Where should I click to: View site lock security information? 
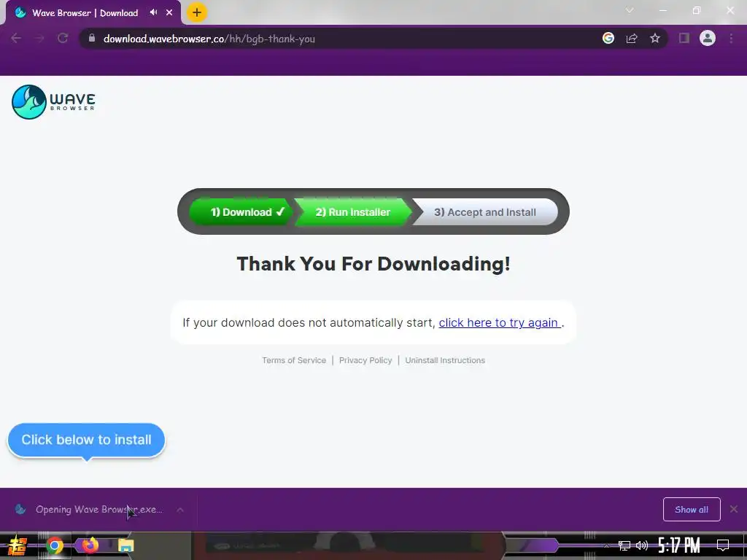pos(92,38)
